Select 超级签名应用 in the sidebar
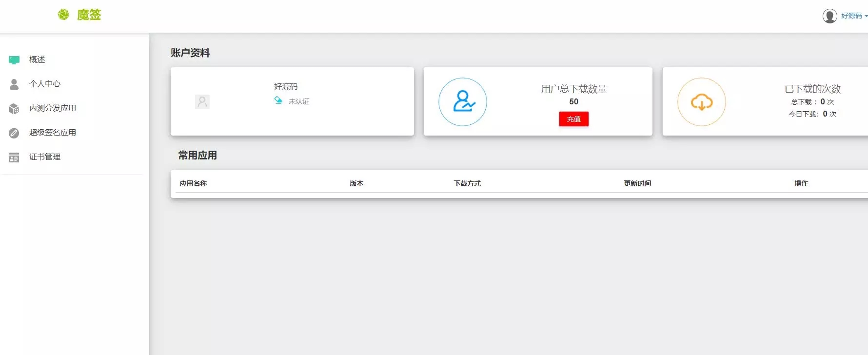Viewport: 868px width, 355px height. (x=53, y=133)
